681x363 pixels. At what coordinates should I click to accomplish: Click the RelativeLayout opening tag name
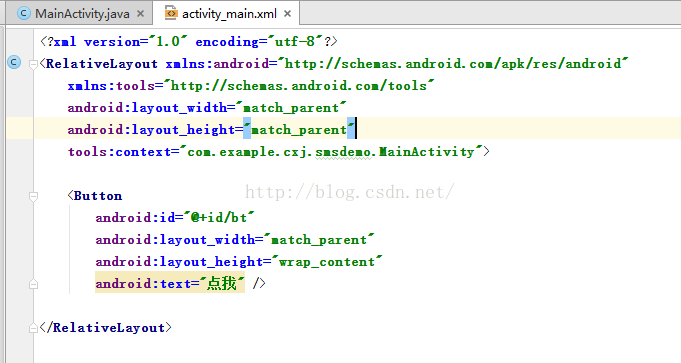102,64
